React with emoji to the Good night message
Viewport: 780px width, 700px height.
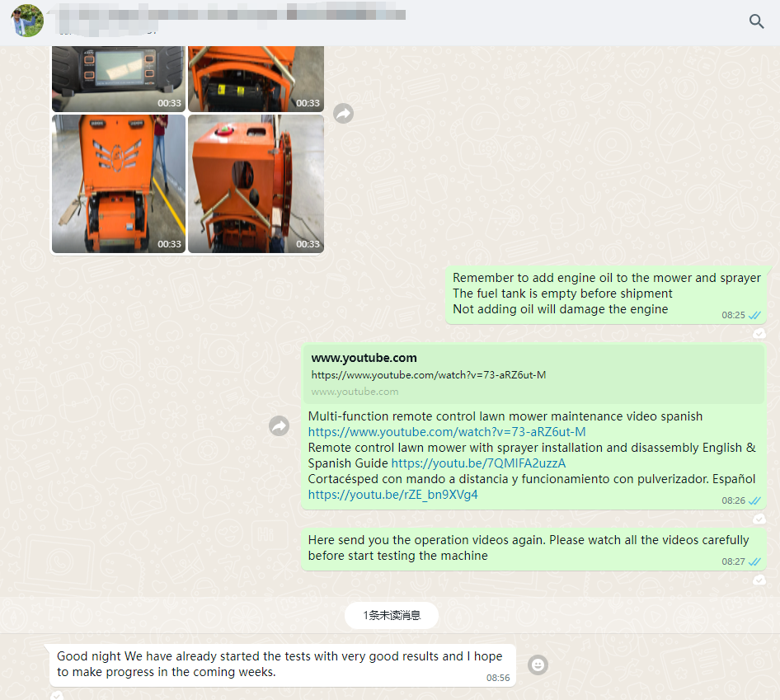point(538,665)
